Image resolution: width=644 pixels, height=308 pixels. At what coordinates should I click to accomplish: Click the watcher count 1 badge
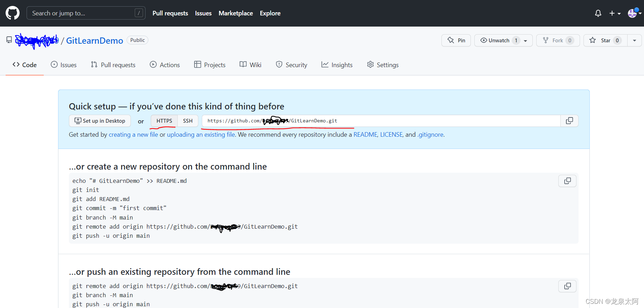tap(516, 41)
